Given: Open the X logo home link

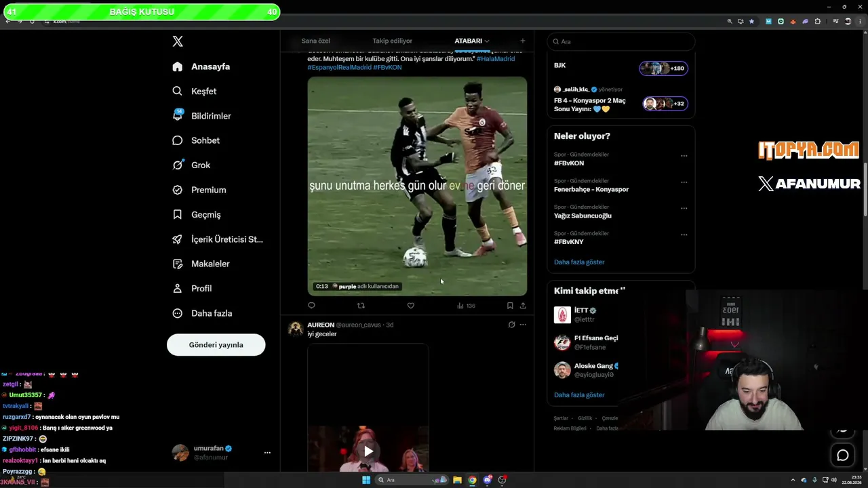Looking at the screenshot, I should [178, 41].
